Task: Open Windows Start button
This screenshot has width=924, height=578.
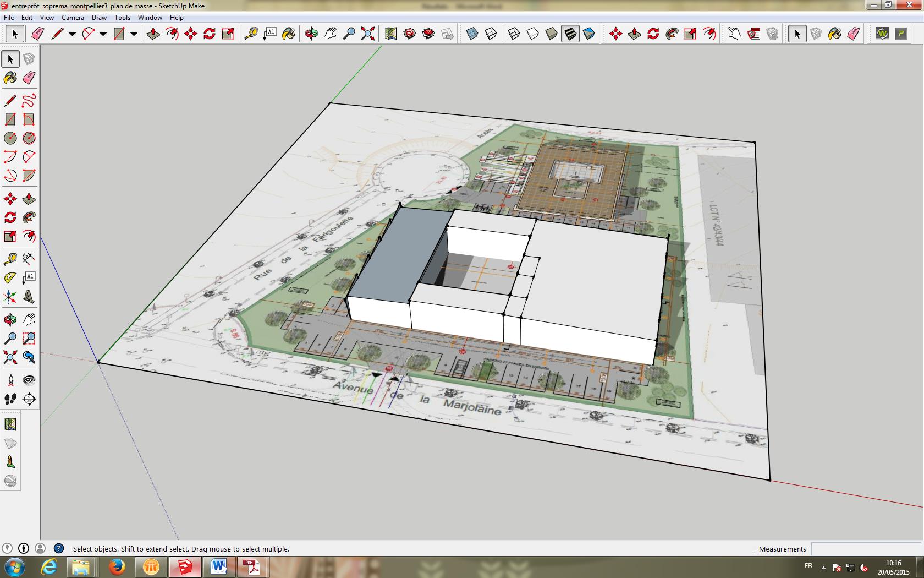Action: click(15, 567)
